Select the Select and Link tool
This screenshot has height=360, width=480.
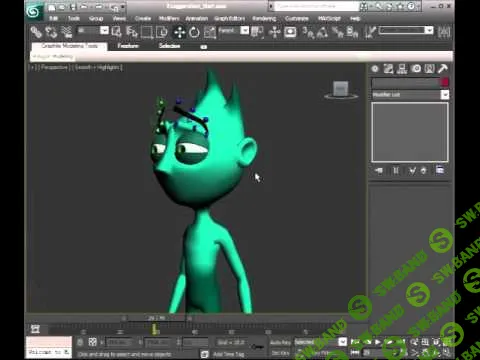tap(36, 32)
